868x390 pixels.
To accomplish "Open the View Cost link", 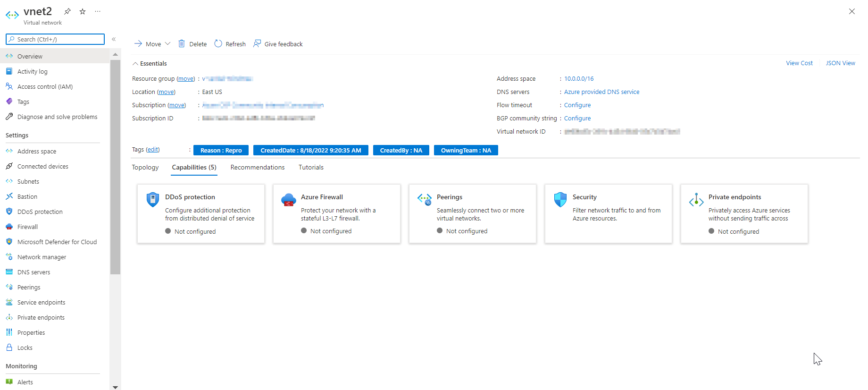I will [x=799, y=63].
